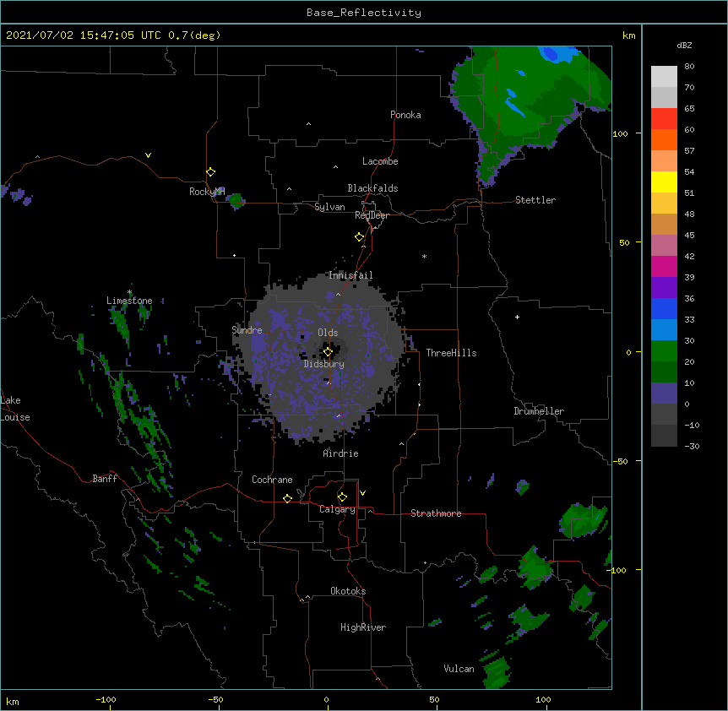Click the magenta 42 dBZ legend swatch
Viewport: 728px width, 711px height.
click(664, 266)
